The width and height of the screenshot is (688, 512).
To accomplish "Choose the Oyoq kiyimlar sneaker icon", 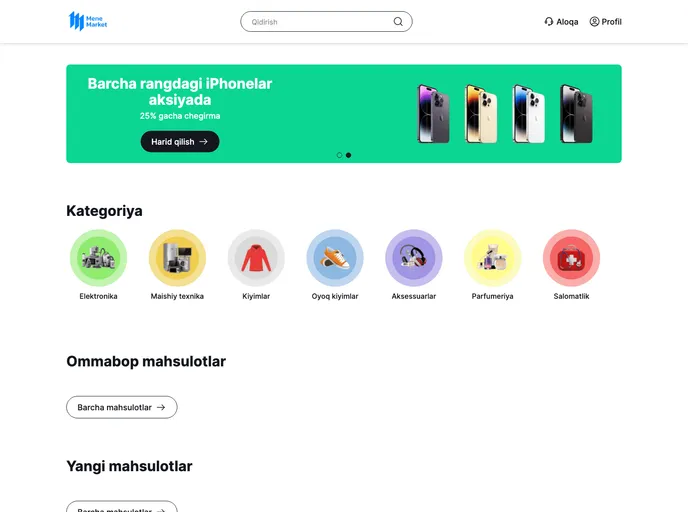I will pyautogui.click(x=335, y=258).
